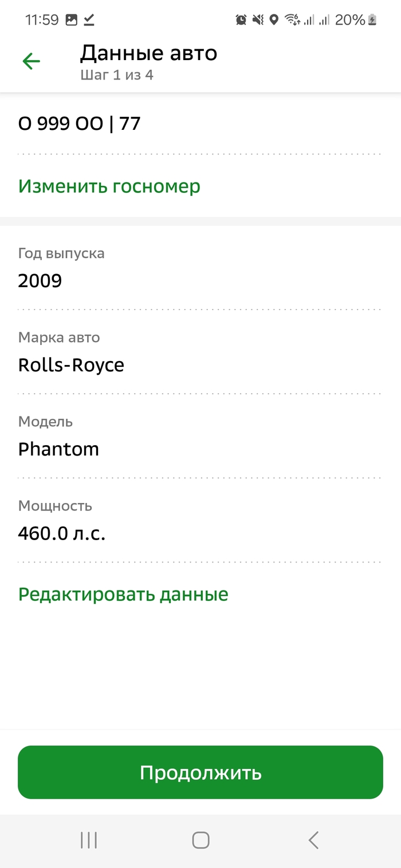Tap the Продолжить button
This screenshot has width=401, height=868.
(200, 772)
